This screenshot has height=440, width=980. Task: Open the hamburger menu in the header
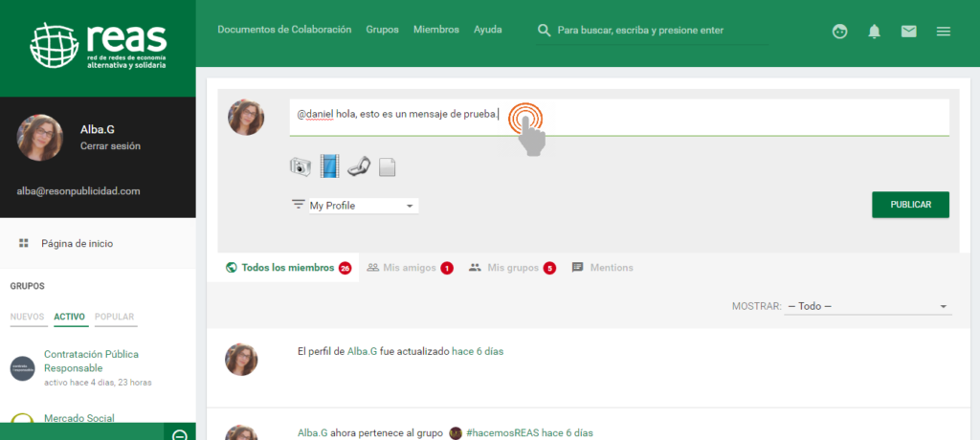943,32
